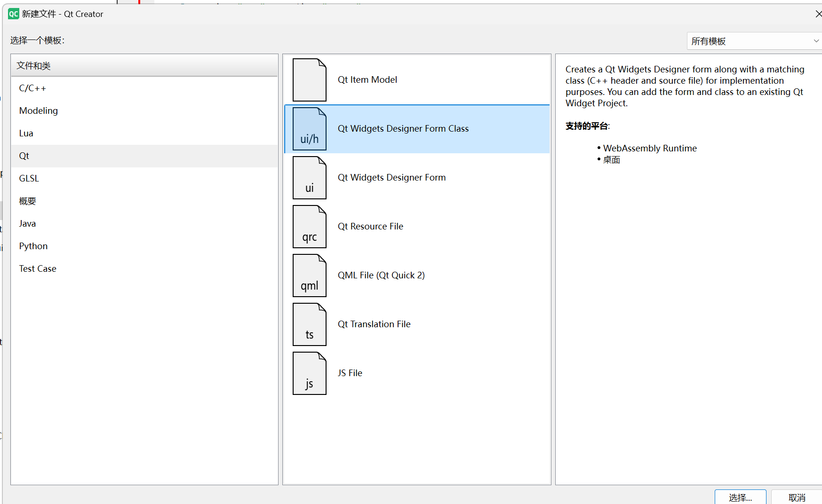Image resolution: width=822 pixels, height=504 pixels.
Task: Select the Modeling category
Action: [144, 111]
